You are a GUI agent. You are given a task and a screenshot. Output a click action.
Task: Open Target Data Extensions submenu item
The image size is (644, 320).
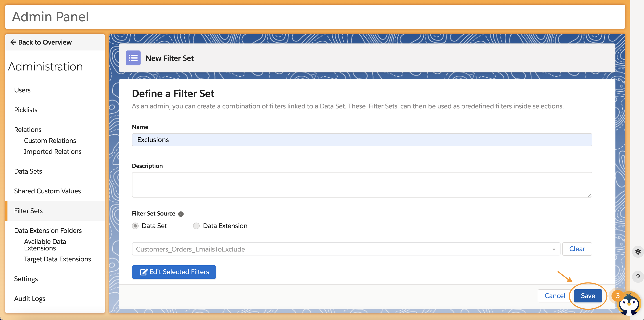click(x=58, y=259)
